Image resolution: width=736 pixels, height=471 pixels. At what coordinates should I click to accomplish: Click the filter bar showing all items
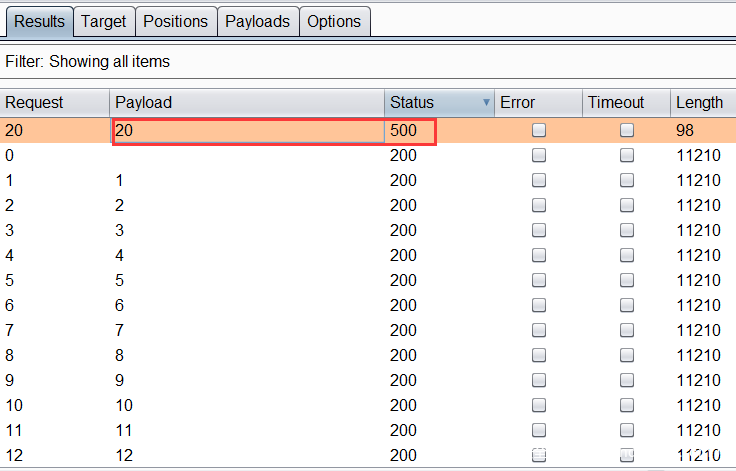[368, 62]
